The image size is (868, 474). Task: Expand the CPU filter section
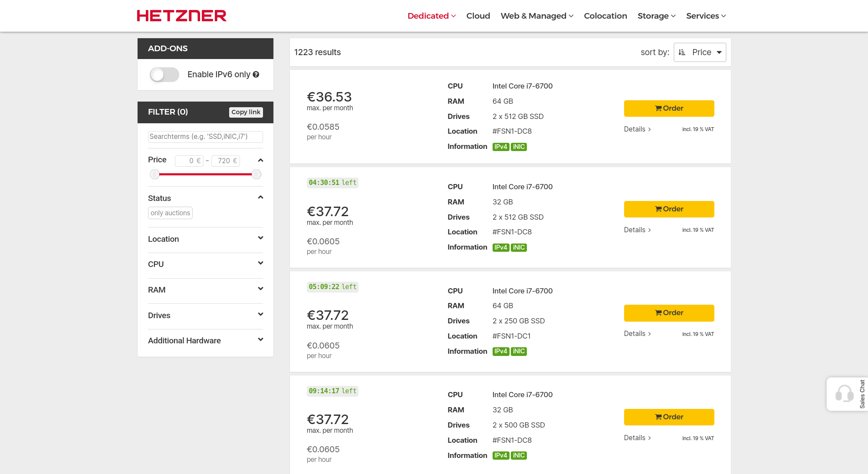(205, 264)
